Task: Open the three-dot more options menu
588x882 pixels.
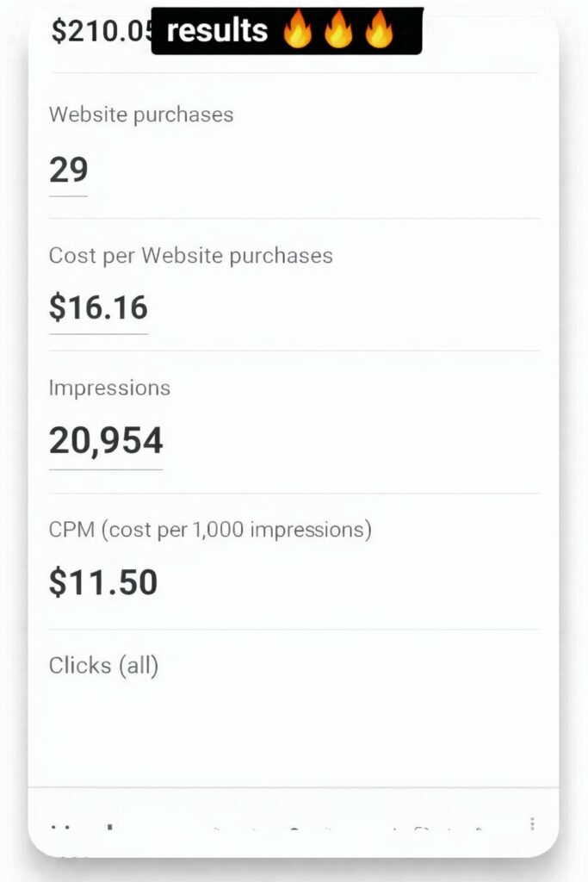Action: 533,824
